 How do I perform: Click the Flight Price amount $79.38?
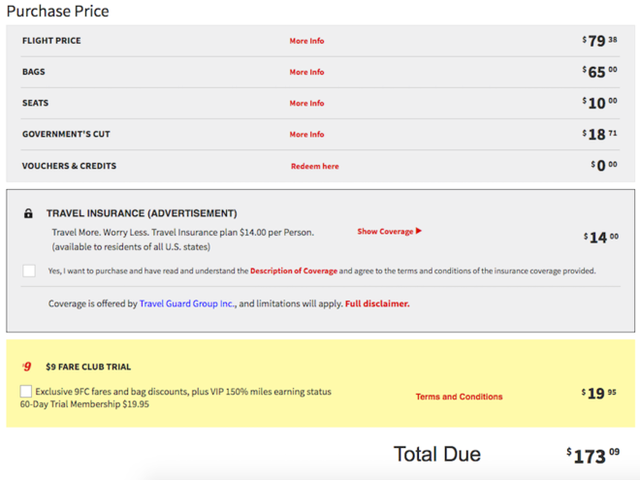coord(600,41)
